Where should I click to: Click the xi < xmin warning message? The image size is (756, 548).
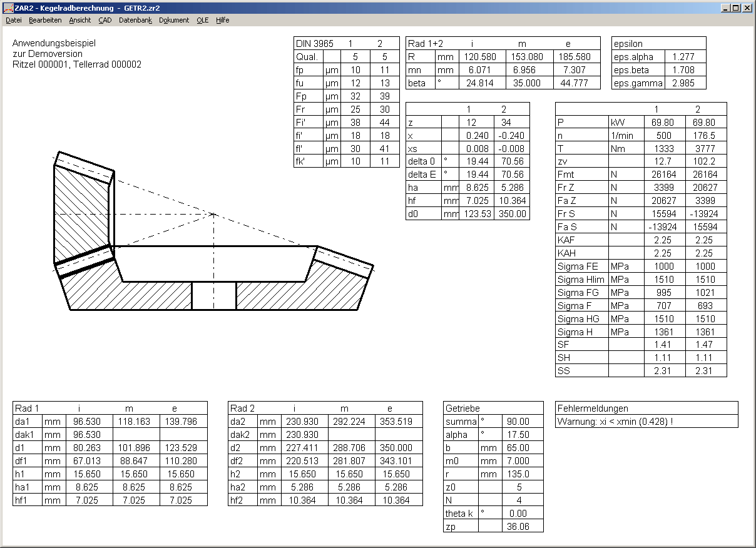[615, 422]
